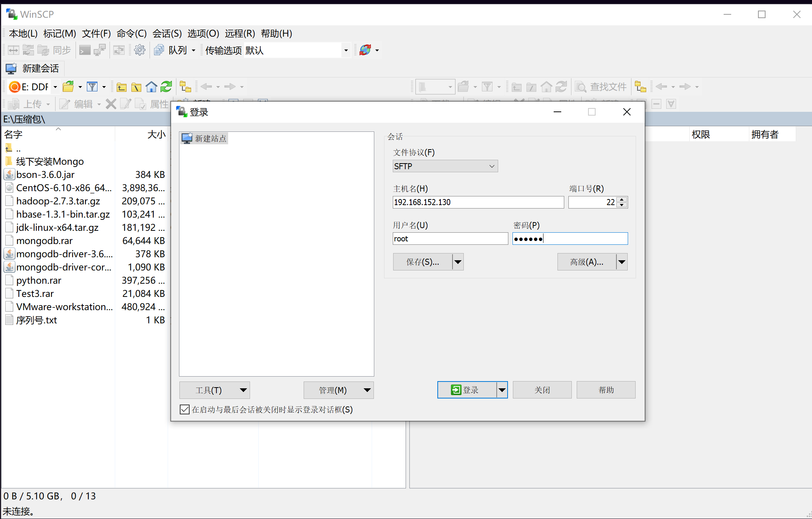Expand 保存 button dropdown arrow
812x519 pixels.
(458, 262)
